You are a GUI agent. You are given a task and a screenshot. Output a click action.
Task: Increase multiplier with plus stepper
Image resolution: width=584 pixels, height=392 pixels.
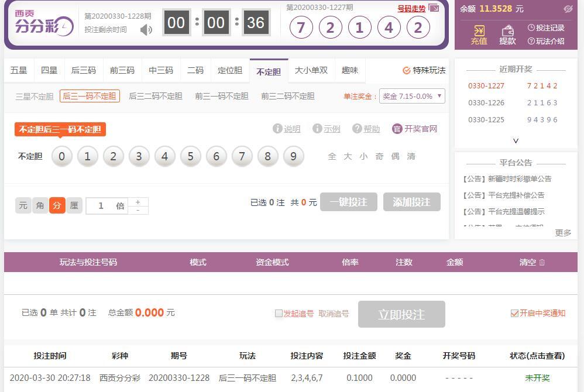click(x=138, y=202)
